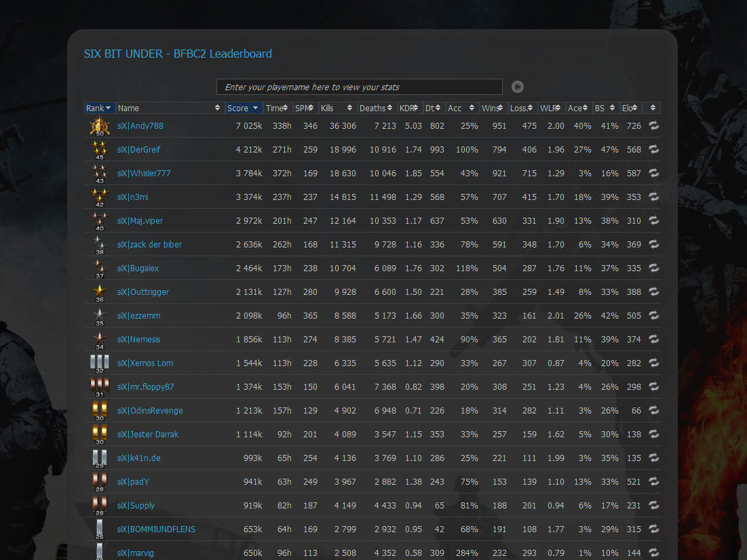This screenshot has height=560, width=747.
Task: Click the rank 50 badge of siX|Andy788
Action: coord(100,125)
